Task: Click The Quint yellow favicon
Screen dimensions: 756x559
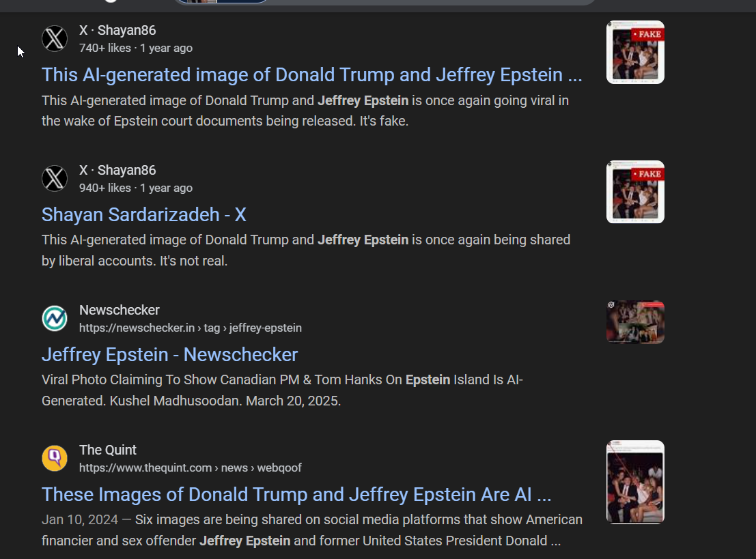Action: (x=55, y=458)
